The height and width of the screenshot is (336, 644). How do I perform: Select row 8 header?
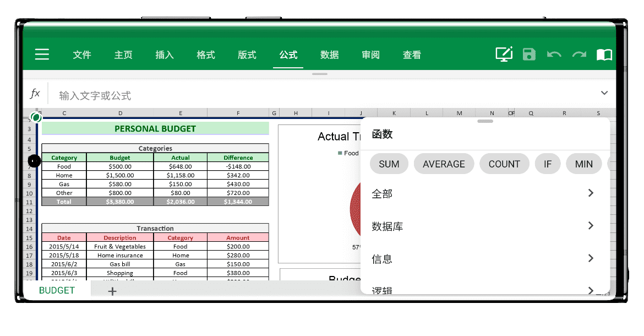tap(29, 175)
